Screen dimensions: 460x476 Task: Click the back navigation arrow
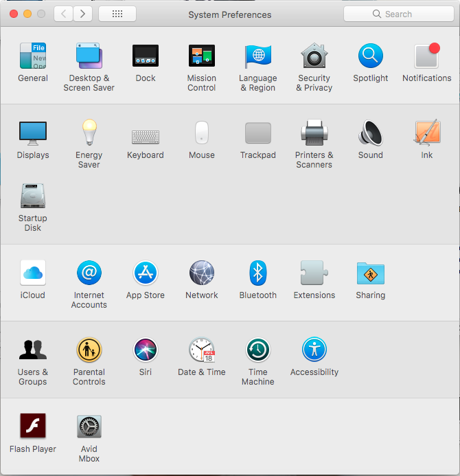pyautogui.click(x=63, y=14)
